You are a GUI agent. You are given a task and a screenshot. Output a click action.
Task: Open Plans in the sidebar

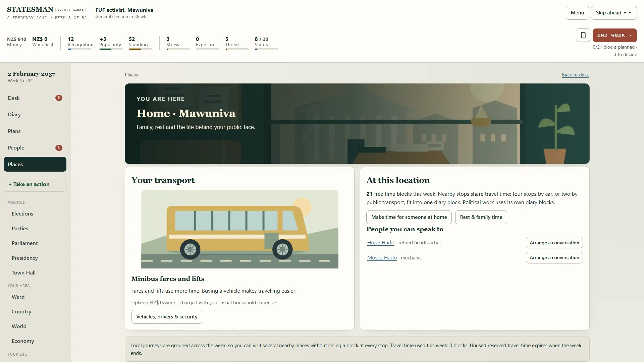click(x=35, y=131)
